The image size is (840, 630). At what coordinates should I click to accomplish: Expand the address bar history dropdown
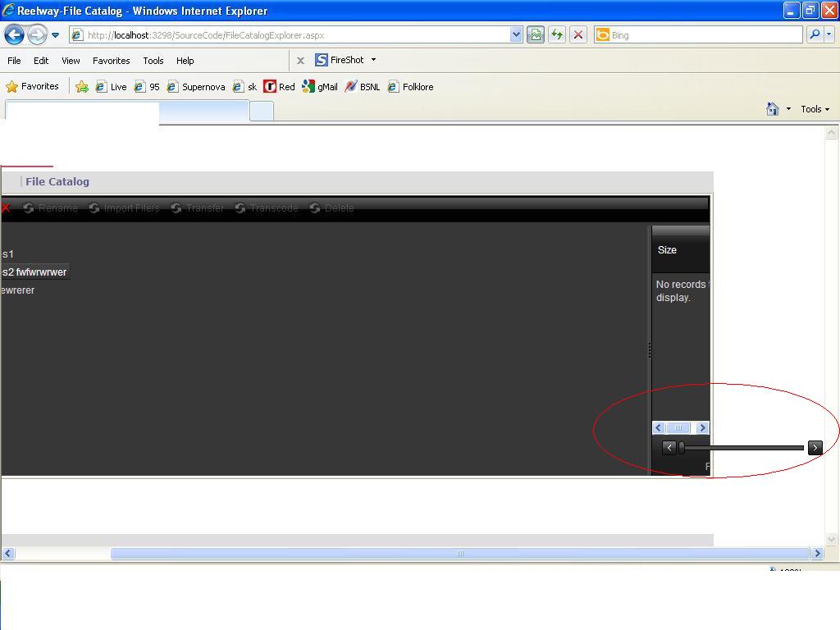[x=516, y=35]
